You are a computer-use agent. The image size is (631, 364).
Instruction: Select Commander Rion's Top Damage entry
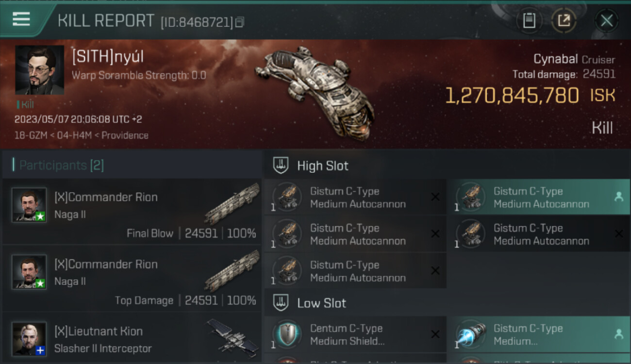click(132, 279)
